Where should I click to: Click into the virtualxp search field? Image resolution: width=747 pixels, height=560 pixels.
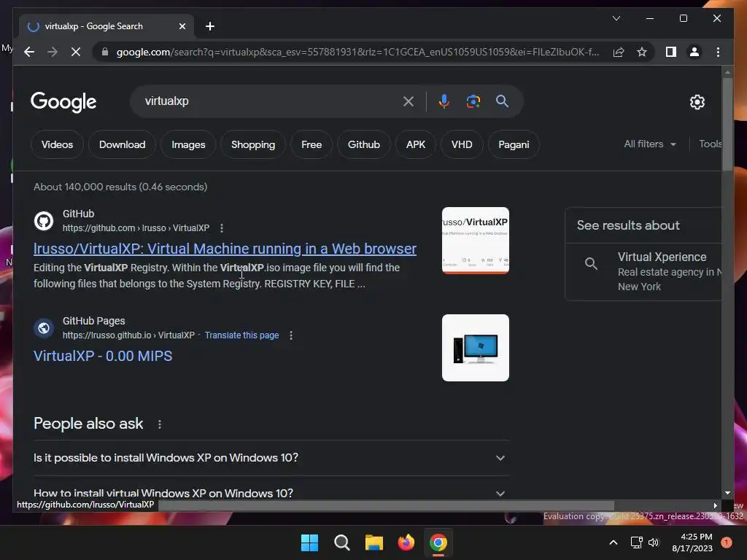pyautogui.click(x=271, y=101)
